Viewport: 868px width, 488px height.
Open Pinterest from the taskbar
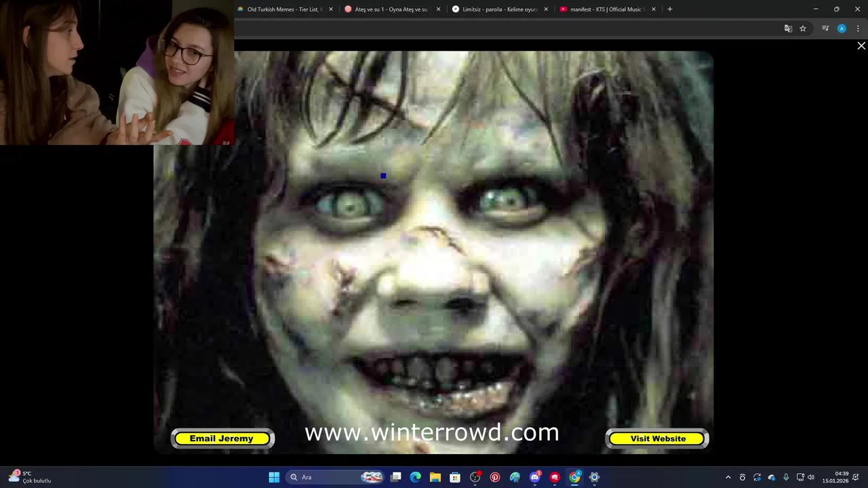[495, 477]
